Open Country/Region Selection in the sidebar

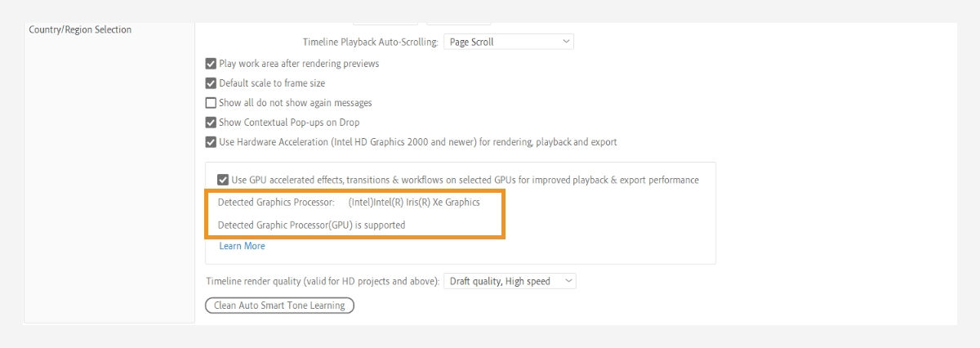point(80,29)
